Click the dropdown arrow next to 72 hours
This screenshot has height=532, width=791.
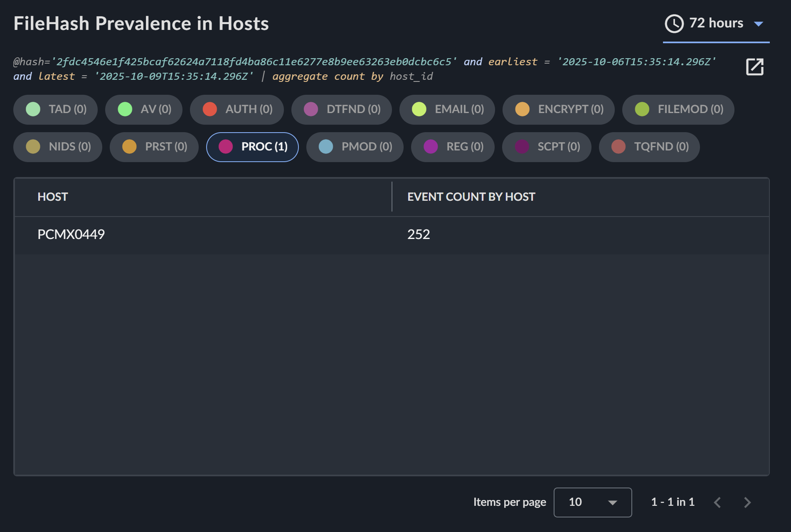click(x=759, y=24)
